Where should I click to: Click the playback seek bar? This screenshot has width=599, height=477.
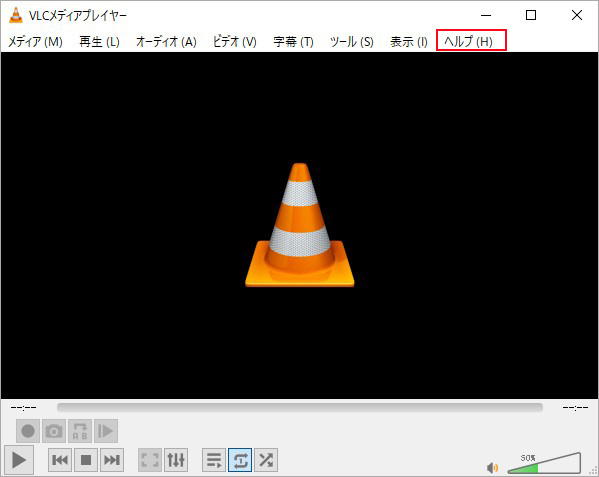tap(300, 407)
